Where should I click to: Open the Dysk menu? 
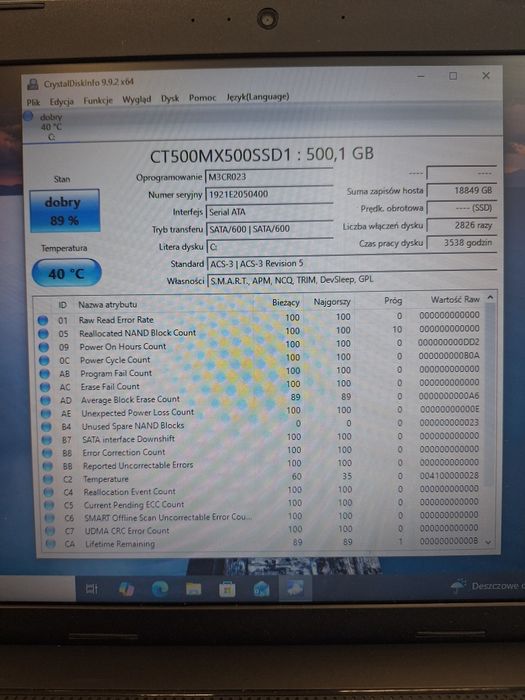[170, 98]
